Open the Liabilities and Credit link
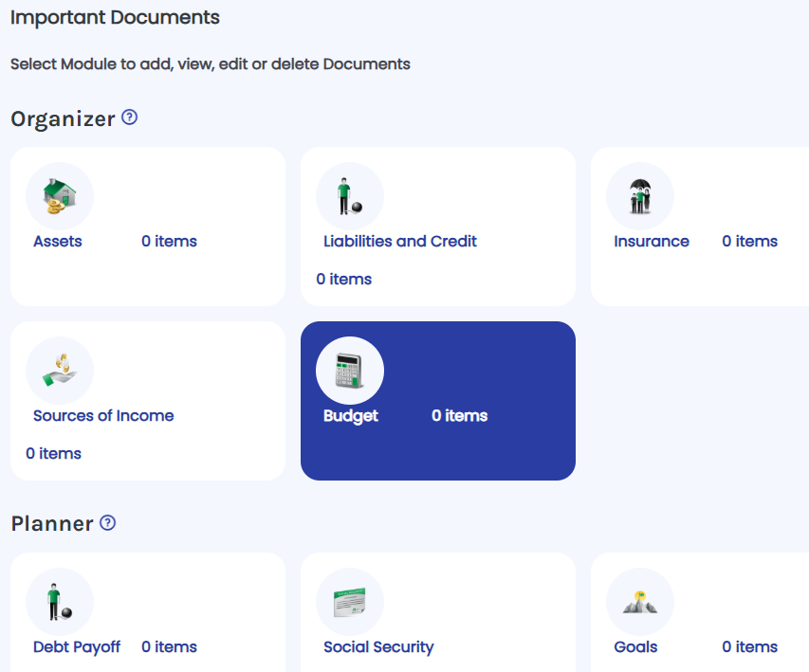Viewport: 809px width, 672px height. tap(400, 242)
